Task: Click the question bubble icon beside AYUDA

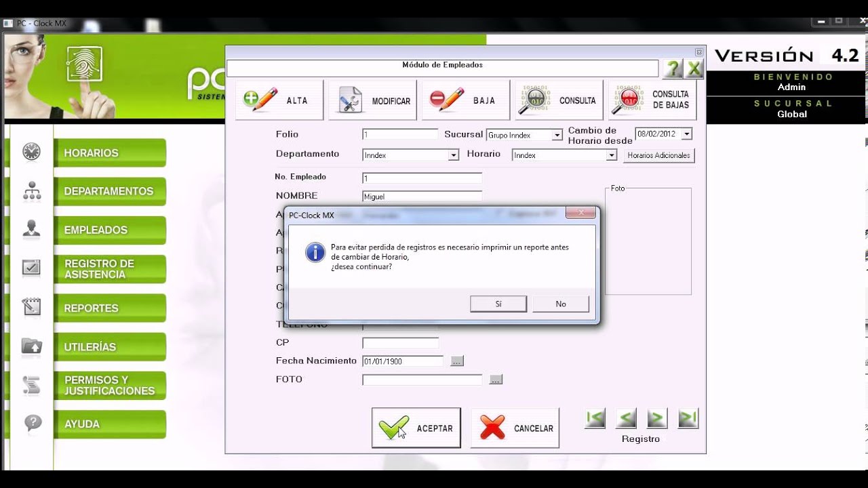Action: [32, 424]
